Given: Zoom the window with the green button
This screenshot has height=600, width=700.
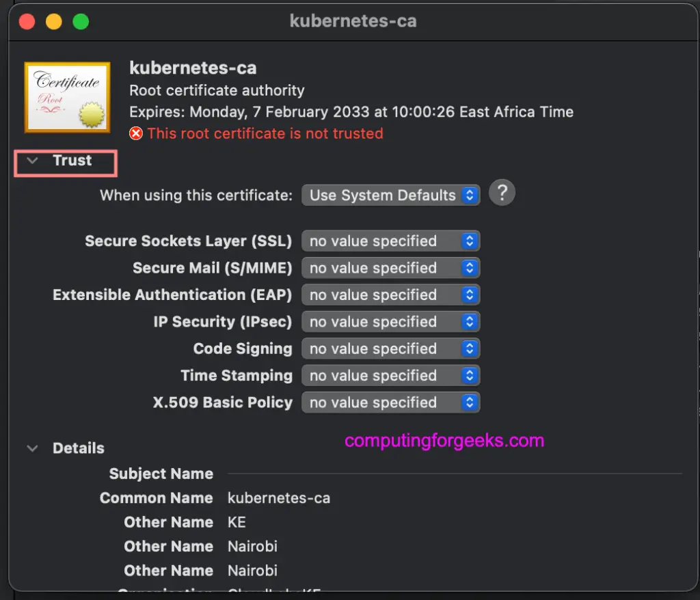Looking at the screenshot, I should [81, 21].
